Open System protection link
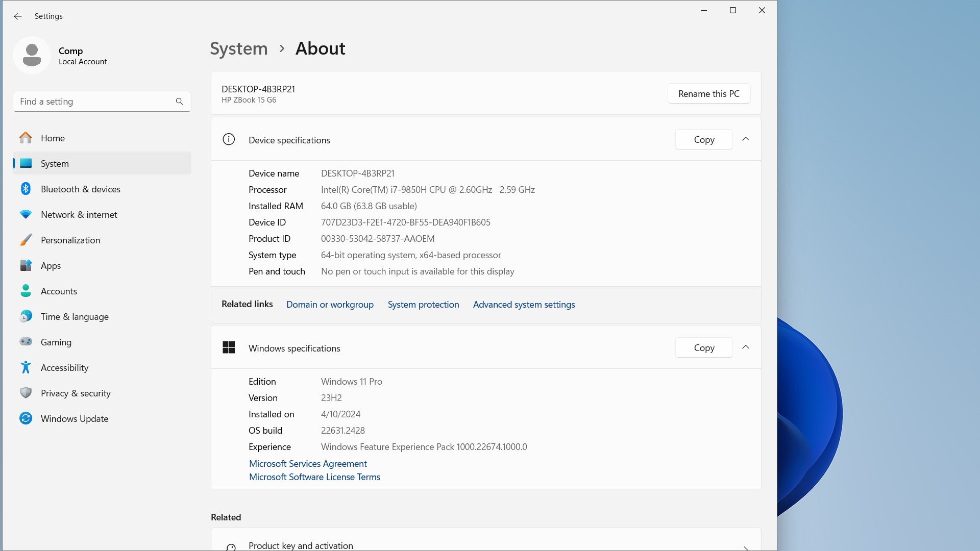Viewport: 980px width, 551px height. pos(423,305)
